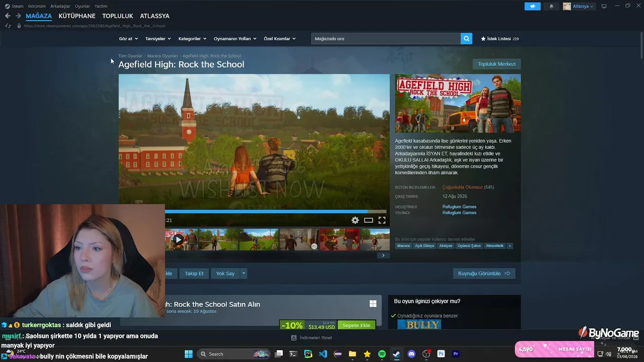The height and width of the screenshot is (362, 644).
Task: Open the ATLASSYA profile tab
Action: click(154, 16)
